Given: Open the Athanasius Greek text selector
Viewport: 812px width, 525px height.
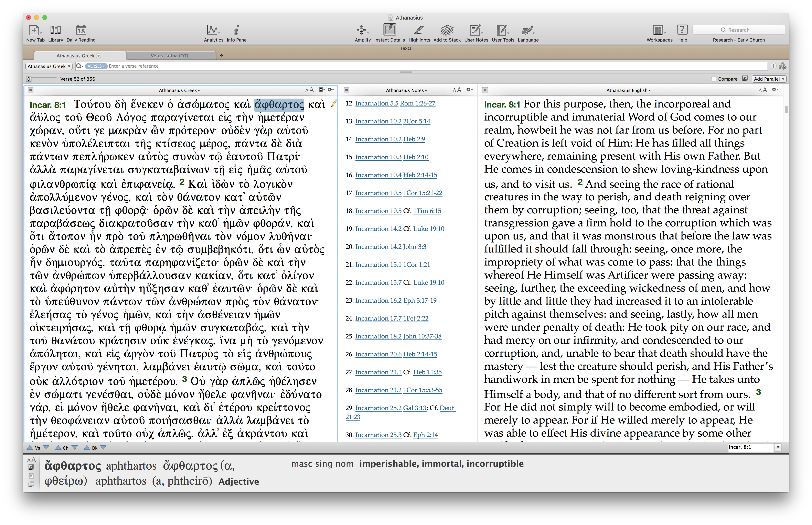Looking at the screenshot, I should tap(49, 66).
